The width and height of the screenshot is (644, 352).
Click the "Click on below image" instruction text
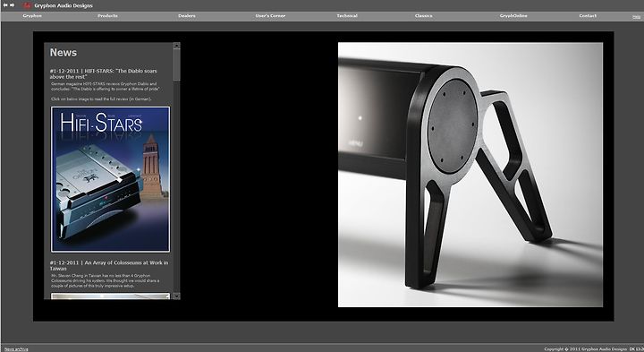pyautogui.click(x=101, y=99)
